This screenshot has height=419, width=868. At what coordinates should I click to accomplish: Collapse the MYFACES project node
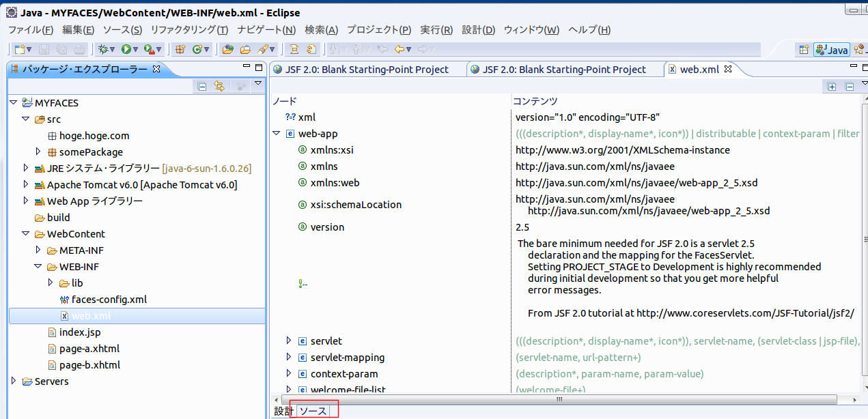(x=14, y=102)
